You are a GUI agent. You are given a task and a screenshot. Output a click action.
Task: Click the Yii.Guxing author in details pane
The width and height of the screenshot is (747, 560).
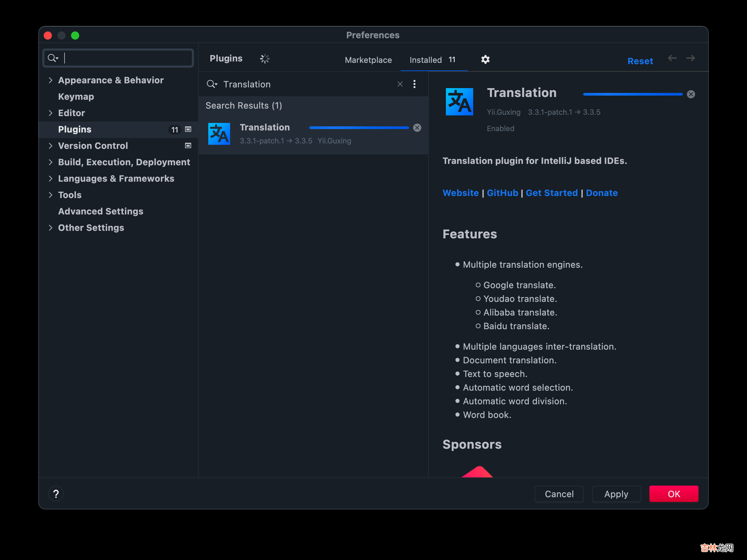tap(504, 112)
